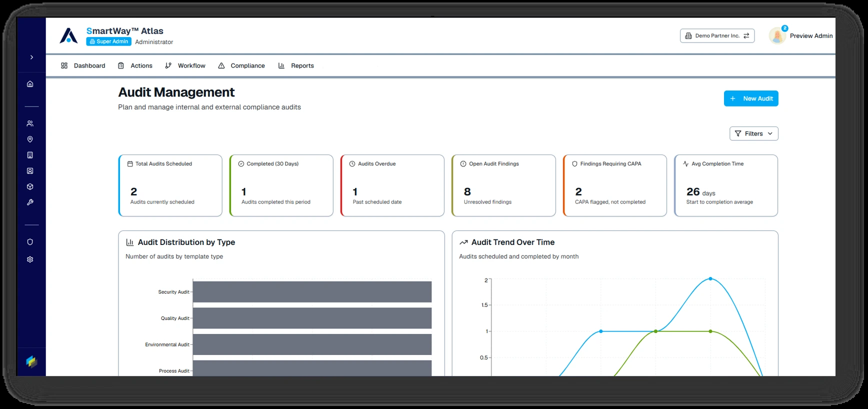Image resolution: width=868 pixels, height=409 pixels.
Task: Select the Completed (30 Days) card
Action: click(281, 185)
